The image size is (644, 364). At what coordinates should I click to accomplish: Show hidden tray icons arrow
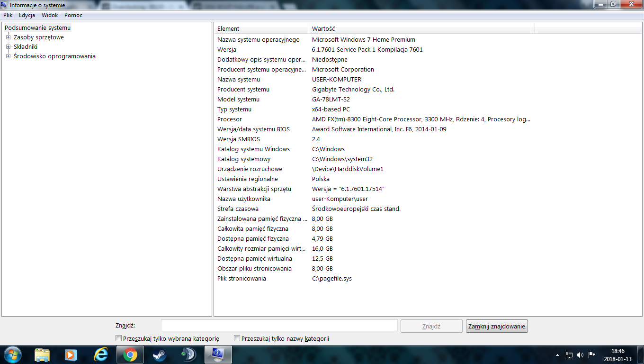[558, 355]
